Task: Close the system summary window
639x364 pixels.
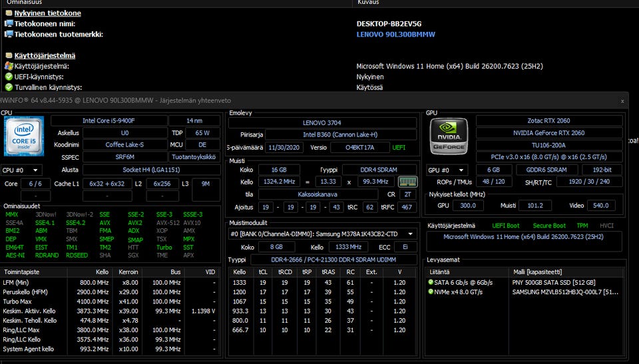Action: click(x=622, y=101)
